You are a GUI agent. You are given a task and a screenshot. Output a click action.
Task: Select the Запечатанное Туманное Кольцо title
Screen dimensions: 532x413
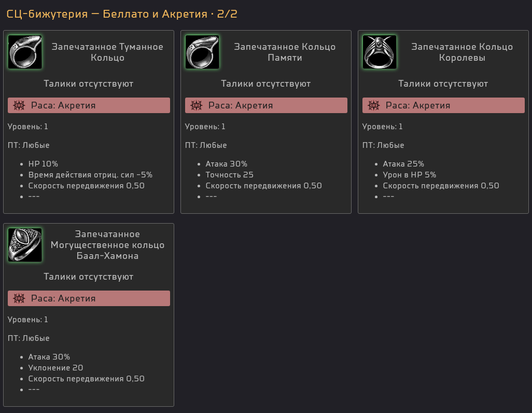[x=107, y=52]
